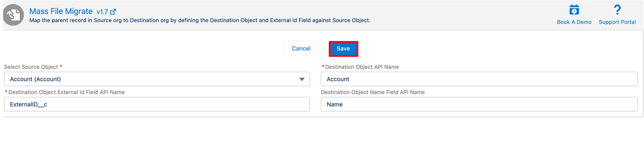Open the Book A Demo text link

coord(574,22)
